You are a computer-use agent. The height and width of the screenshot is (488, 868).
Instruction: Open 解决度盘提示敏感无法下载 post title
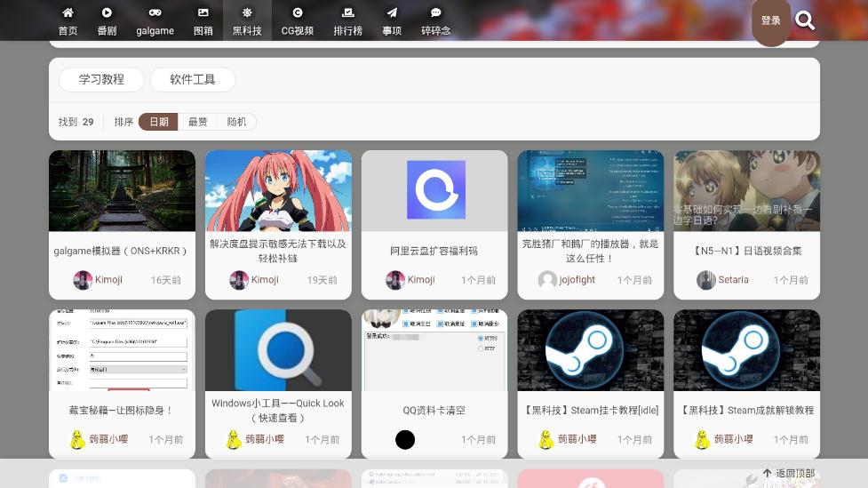278,251
